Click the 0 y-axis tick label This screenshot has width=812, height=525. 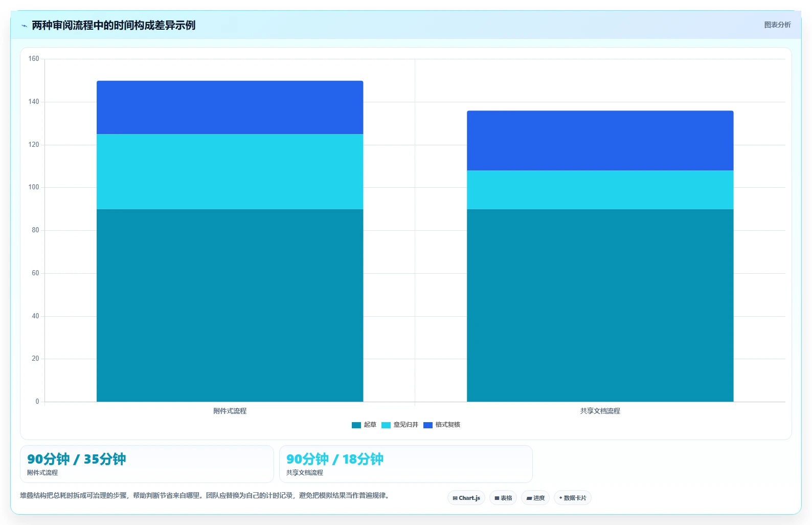click(x=37, y=402)
